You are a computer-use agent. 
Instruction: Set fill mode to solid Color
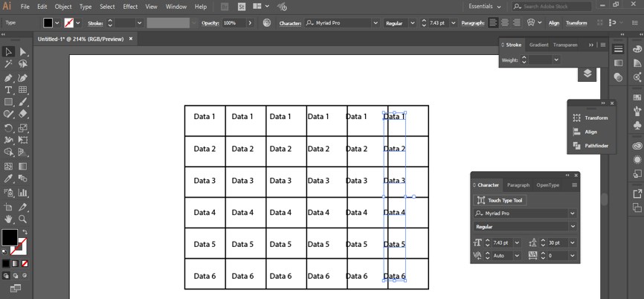tap(6, 263)
